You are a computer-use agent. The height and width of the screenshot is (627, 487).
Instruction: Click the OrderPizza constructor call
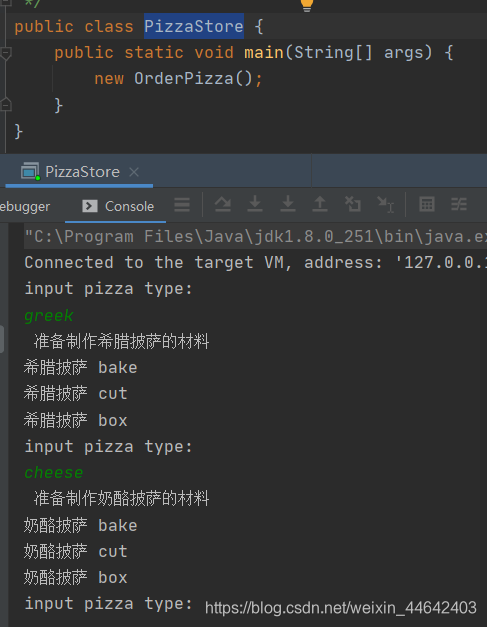[x=193, y=78]
